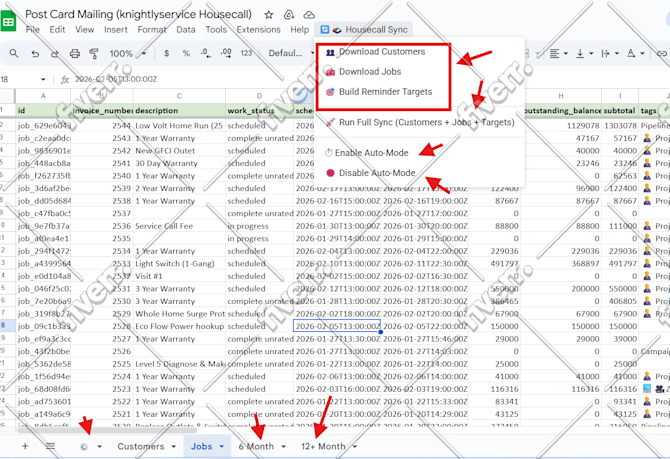This screenshot has width=670, height=459.
Task: Open vertical align options
Action: point(585,53)
